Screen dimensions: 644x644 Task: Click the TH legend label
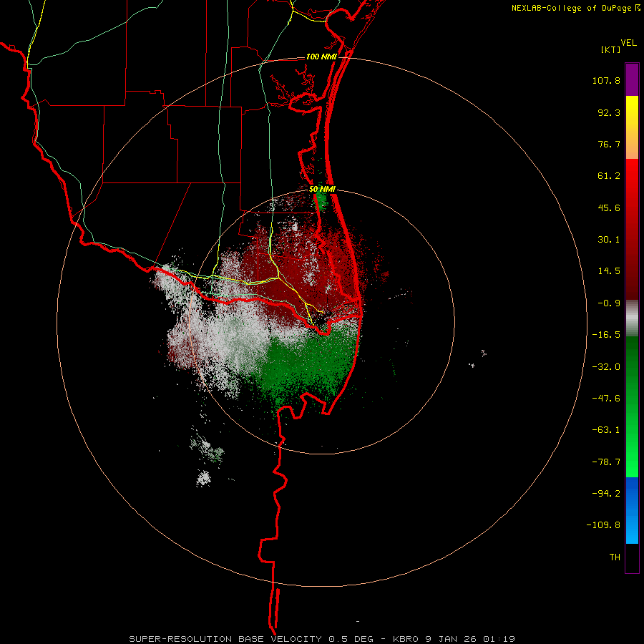tap(615, 557)
